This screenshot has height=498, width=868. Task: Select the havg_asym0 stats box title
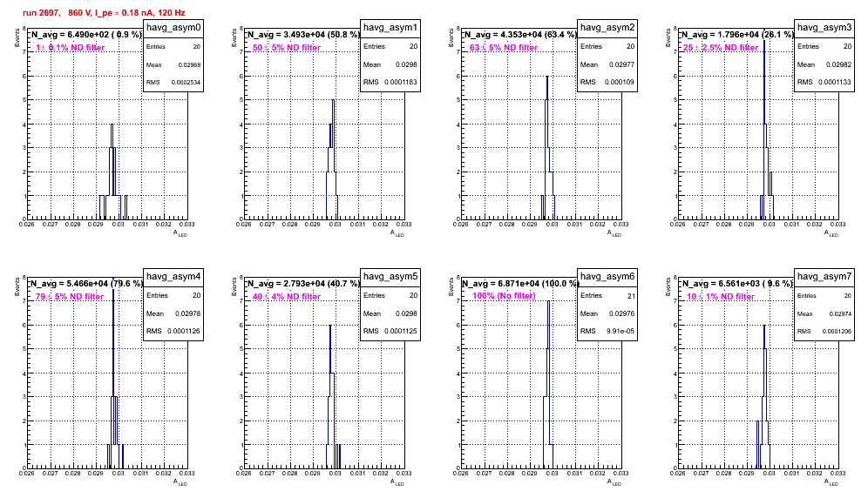pyautogui.click(x=173, y=28)
